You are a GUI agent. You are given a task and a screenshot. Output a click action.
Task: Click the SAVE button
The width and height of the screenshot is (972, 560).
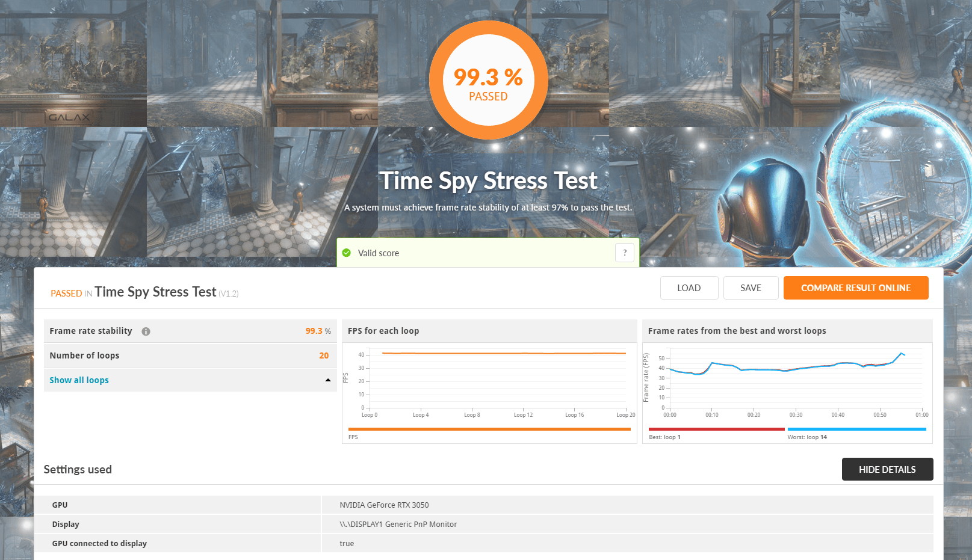751,288
